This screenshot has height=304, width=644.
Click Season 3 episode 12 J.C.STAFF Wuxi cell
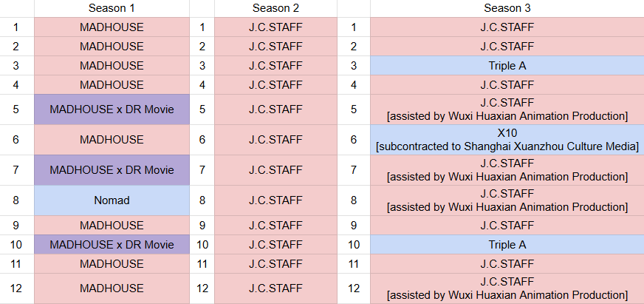(507, 288)
